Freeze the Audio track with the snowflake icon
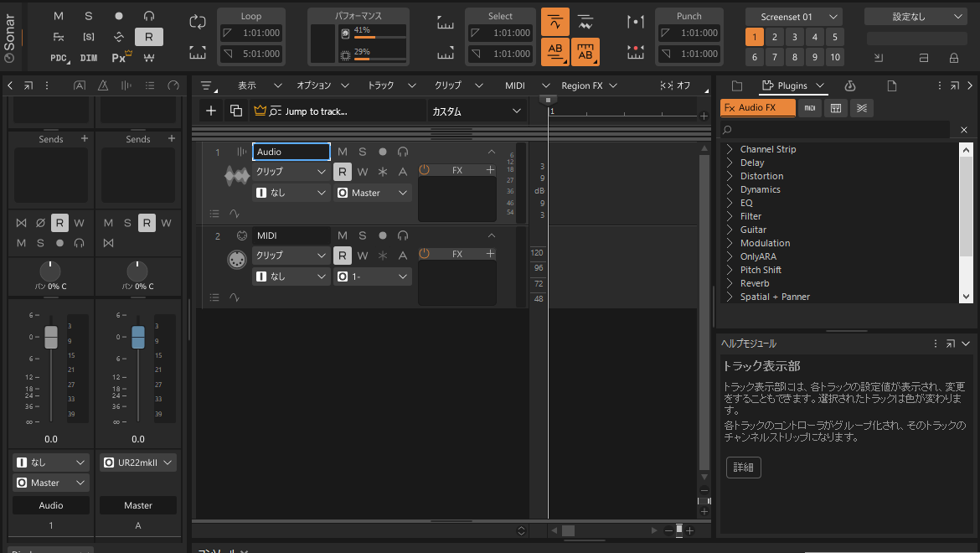 [x=383, y=171]
